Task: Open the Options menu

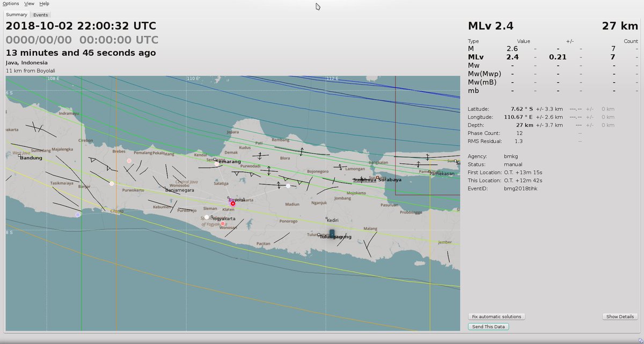Action: pos(11,4)
